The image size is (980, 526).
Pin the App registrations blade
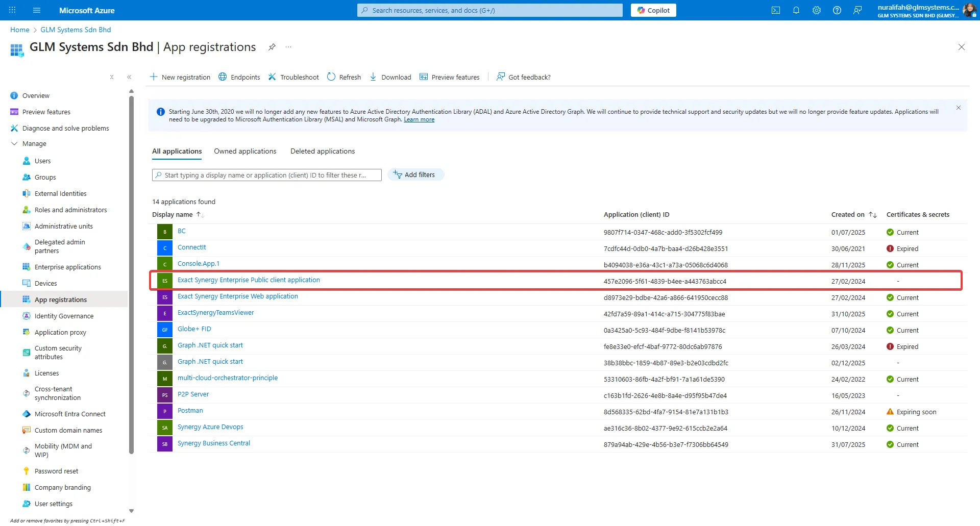pos(272,47)
